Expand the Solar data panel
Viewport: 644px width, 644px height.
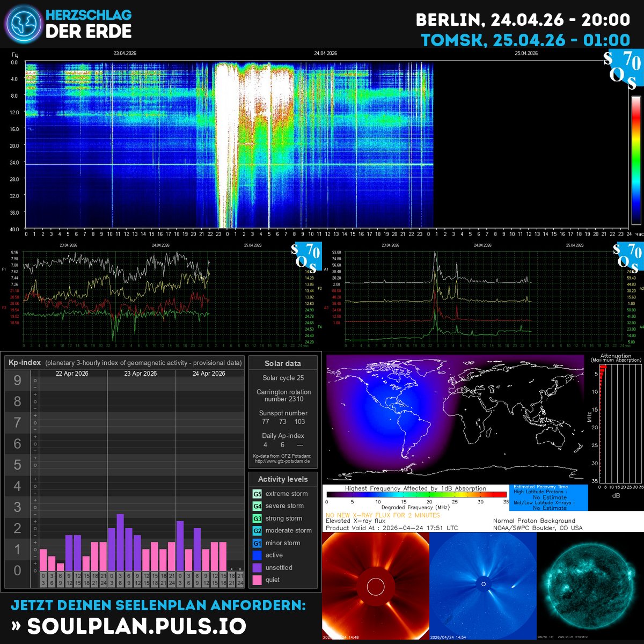(x=283, y=363)
